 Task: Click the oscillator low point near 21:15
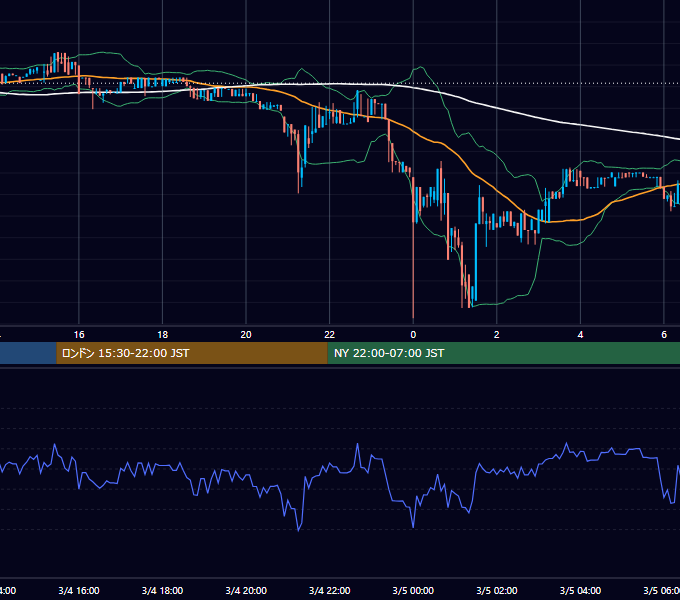point(299,530)
